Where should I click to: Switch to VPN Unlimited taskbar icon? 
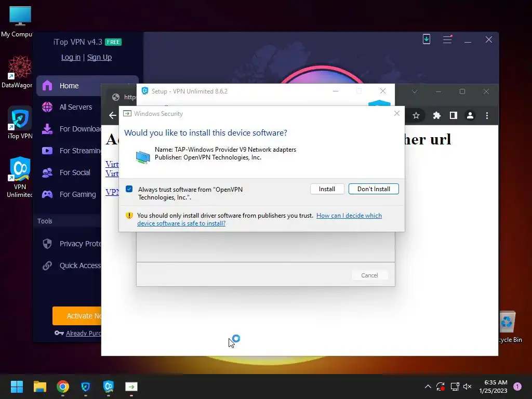click(108, 387)
